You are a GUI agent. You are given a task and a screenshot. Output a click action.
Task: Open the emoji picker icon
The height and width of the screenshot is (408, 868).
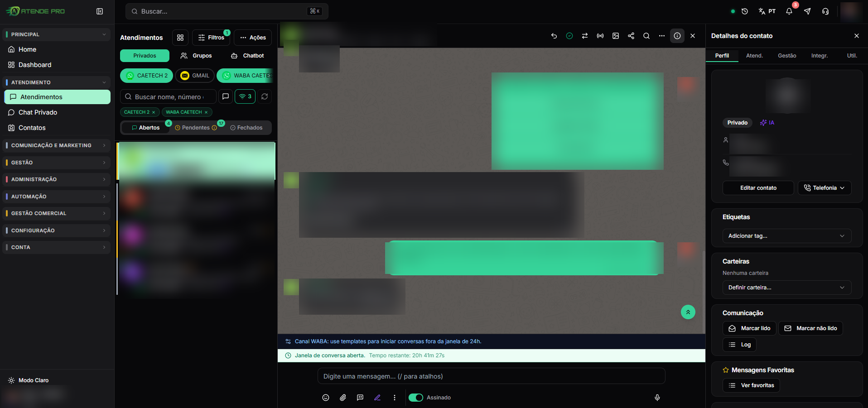(326, 398)
